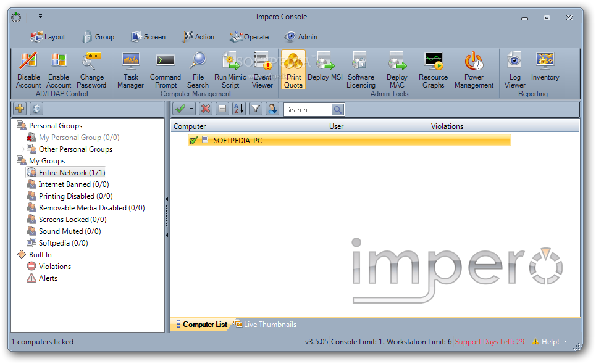Click the upper splitter collapse arrow
596x364 pixels.
click(167, 199)
